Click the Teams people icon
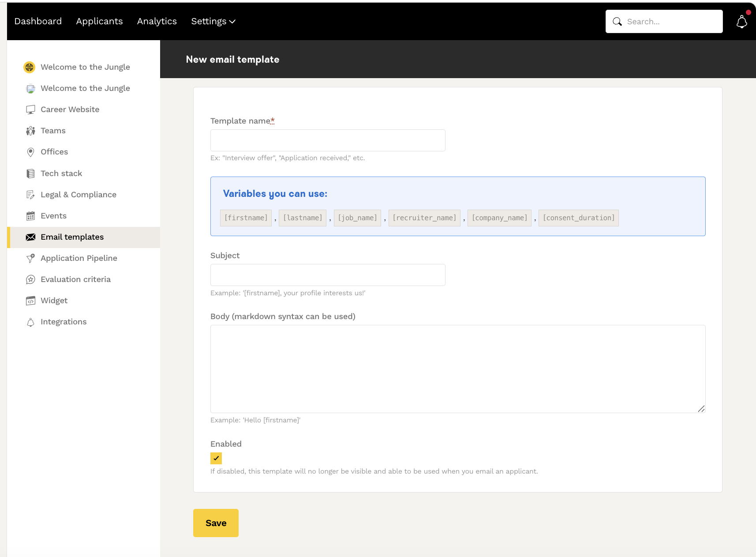Screen dimensions: 756x557 (x=30, y=131)
